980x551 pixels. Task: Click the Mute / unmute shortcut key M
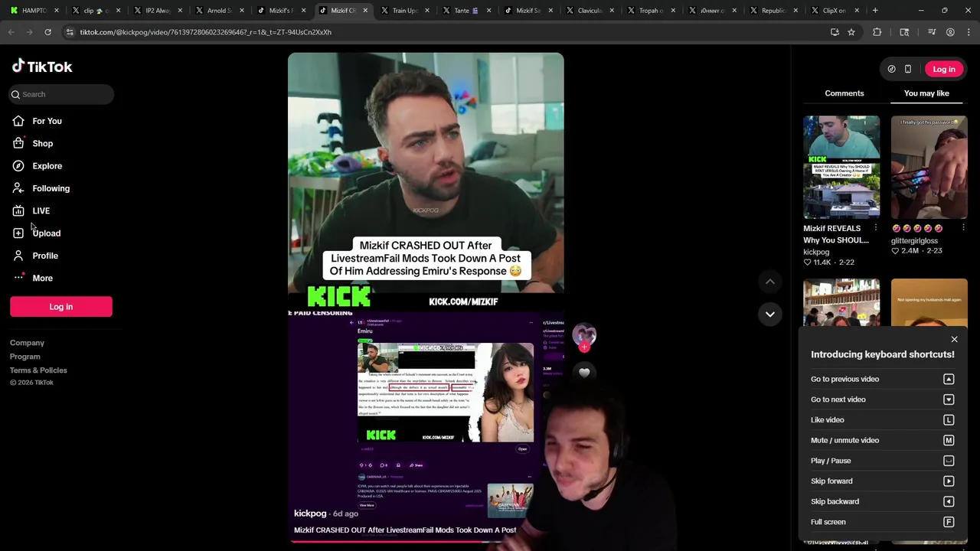(x=949, y=440)
